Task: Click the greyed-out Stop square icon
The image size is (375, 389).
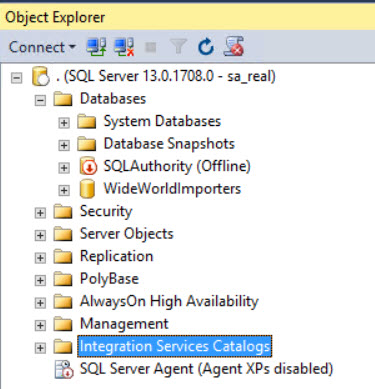Action: click(x=151, y=47)
